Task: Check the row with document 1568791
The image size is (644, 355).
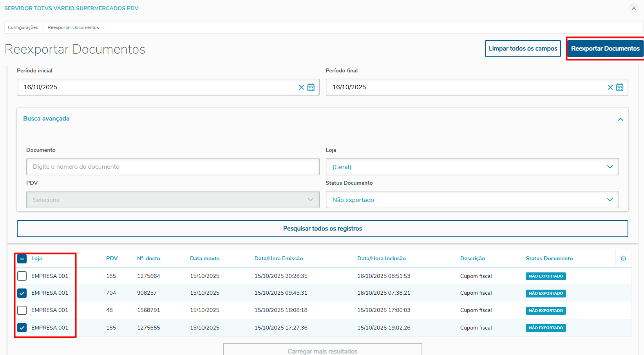Action: pyautogui.click(x=22, y=310)
